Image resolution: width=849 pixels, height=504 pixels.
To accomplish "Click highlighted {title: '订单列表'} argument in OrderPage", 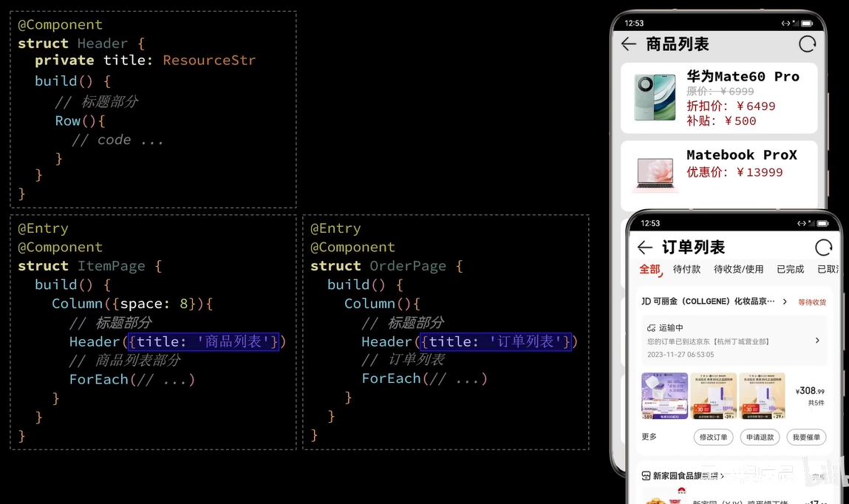I will point(496,341).
